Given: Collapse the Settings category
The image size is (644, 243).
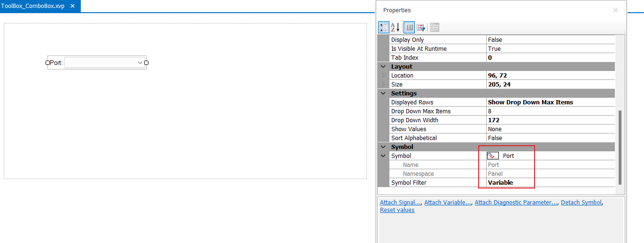Looking at the screenshot, I should click(383, 94).
